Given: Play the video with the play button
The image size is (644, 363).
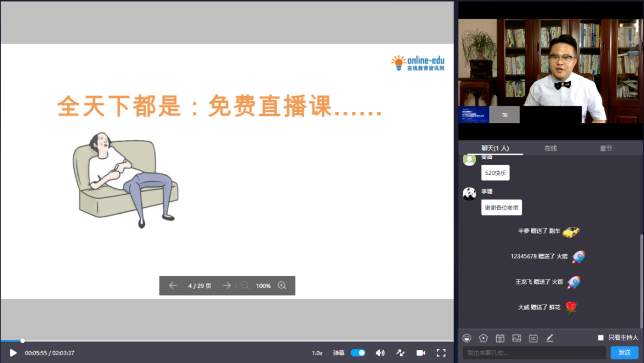Looking at the screenshot, I should tap(13, 353).
